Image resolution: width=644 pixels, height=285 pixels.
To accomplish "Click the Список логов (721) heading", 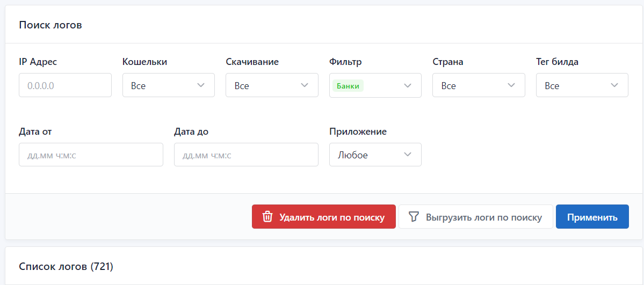I will pyautogui.click(x=66, y=267).
